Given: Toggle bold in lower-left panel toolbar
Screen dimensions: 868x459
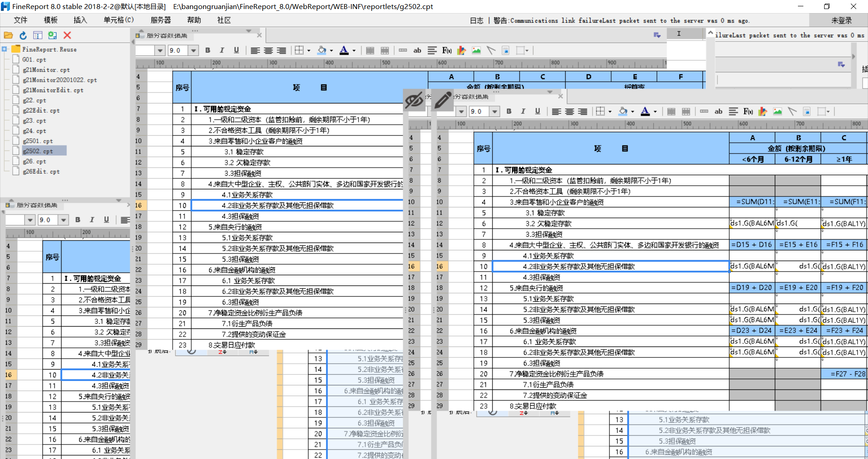Looking at the screenshot, I should tap(78, 220).
